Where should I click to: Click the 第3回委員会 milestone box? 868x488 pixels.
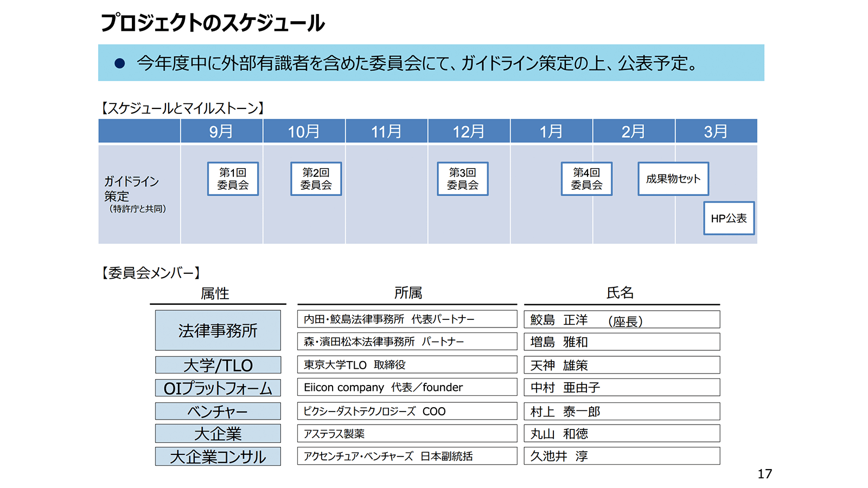[x=463, y=179]
